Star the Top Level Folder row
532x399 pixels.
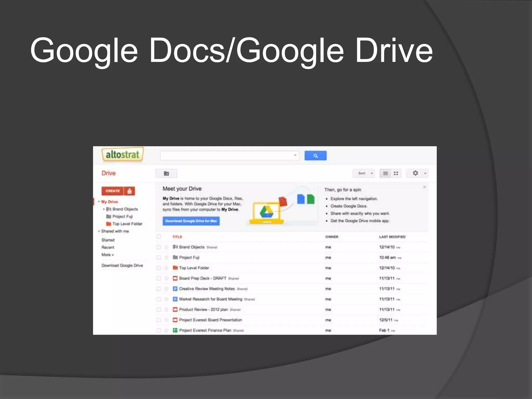click(167, 268)
